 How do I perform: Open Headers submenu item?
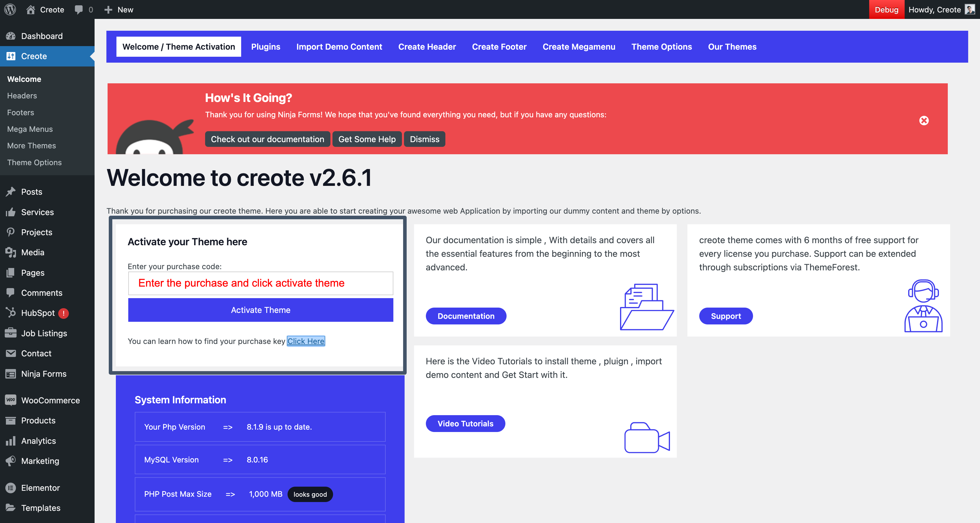[x=22, y=96]
